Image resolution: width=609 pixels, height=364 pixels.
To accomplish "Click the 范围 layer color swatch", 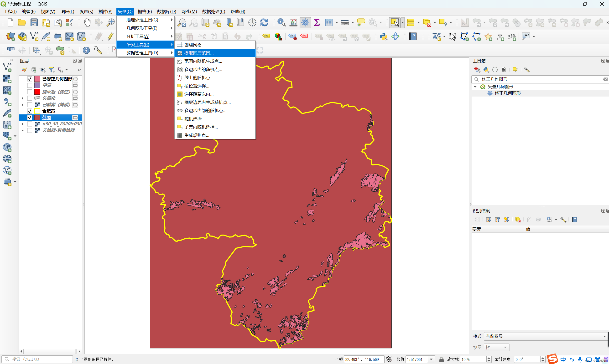I will coord(37,118).
